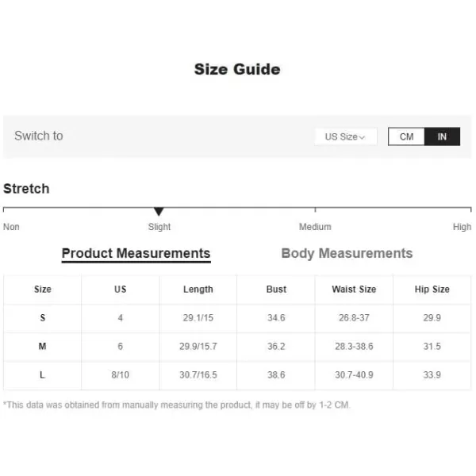The height and width of the screenshot is (476, 476).
Task: Click the Medium stretch label
Action: pos(315,227)
